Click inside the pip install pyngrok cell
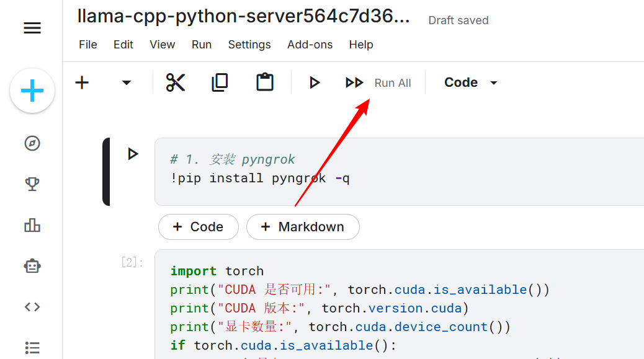The height and width of the screenshot is (359, 644). (399, 172)
